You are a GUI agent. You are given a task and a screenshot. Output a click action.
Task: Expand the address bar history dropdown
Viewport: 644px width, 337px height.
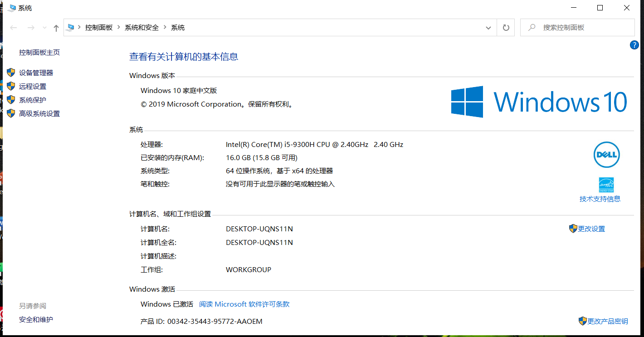(488, 28)
